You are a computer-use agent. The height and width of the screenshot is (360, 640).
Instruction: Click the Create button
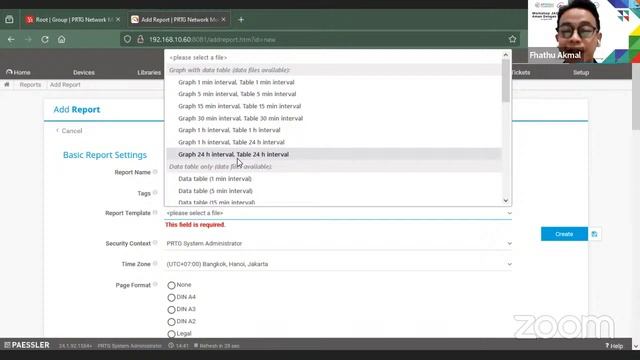pyautogui.click(x=564, y=234)
